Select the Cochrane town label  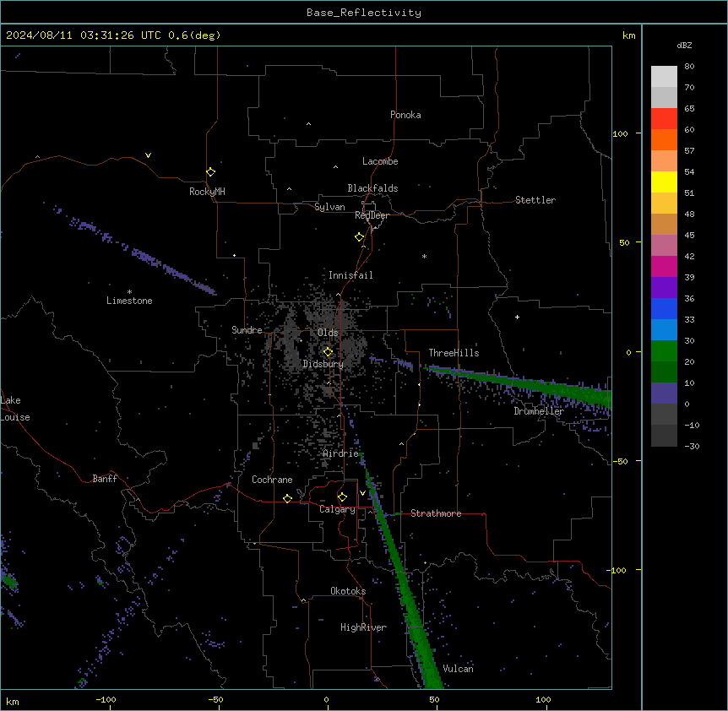(272, 480)
